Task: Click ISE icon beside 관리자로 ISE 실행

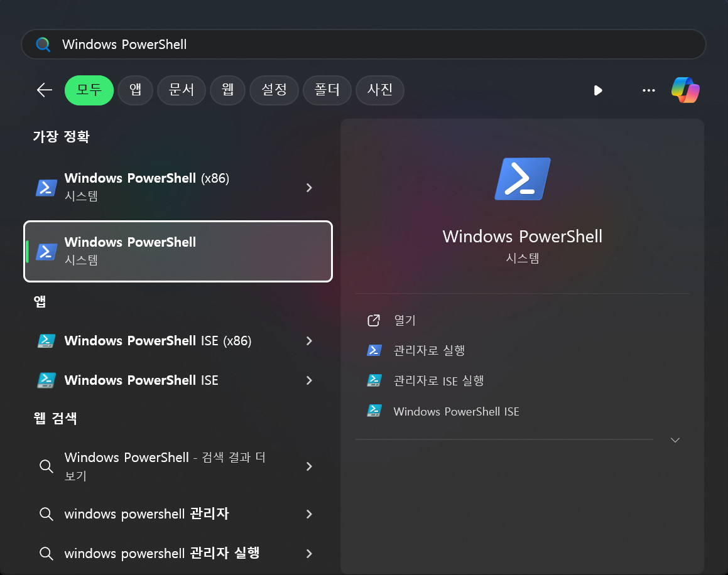Action: tap(374, 380)
